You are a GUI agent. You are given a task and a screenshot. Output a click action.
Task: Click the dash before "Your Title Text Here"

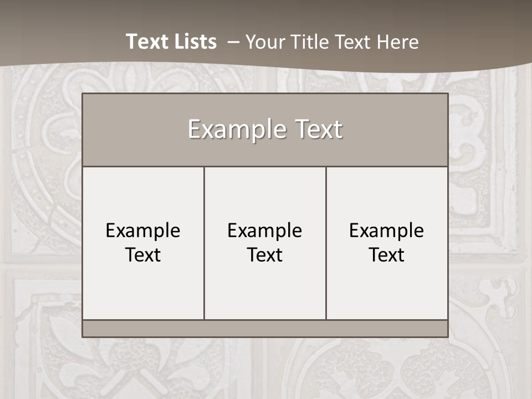233,42
